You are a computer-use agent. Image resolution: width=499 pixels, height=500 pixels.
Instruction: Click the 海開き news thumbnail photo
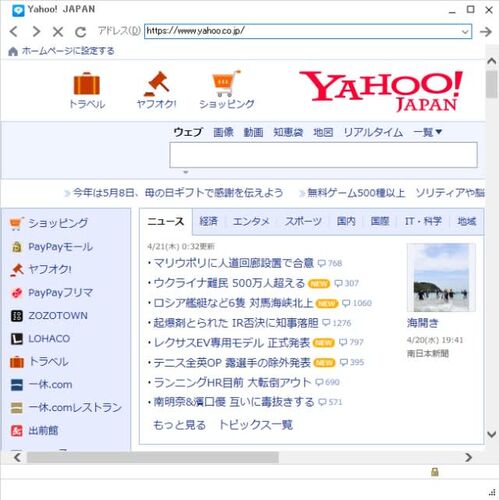click(x=441, y=278)
